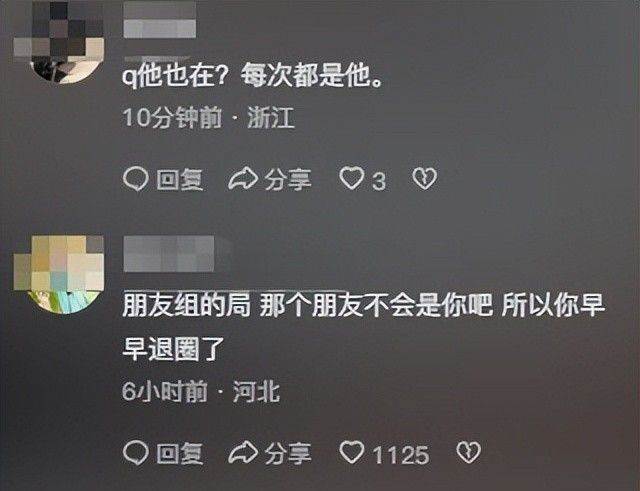Image resolution: width=640 pixels, height=491 pixels.
Task: Click the 回复 label under second comment
Action: pyautogui.click(x=180, y=453)
